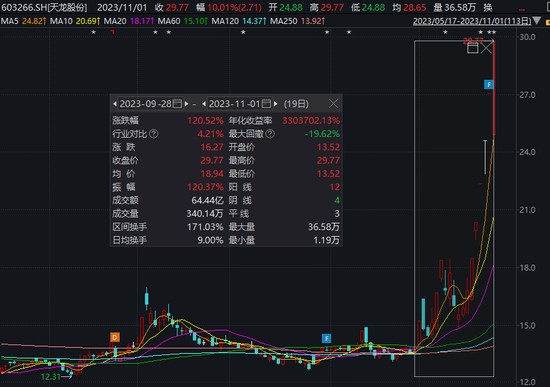
Task: Open calendar picker for start date 2023-09-28
Action: click(x=178, y=104)
